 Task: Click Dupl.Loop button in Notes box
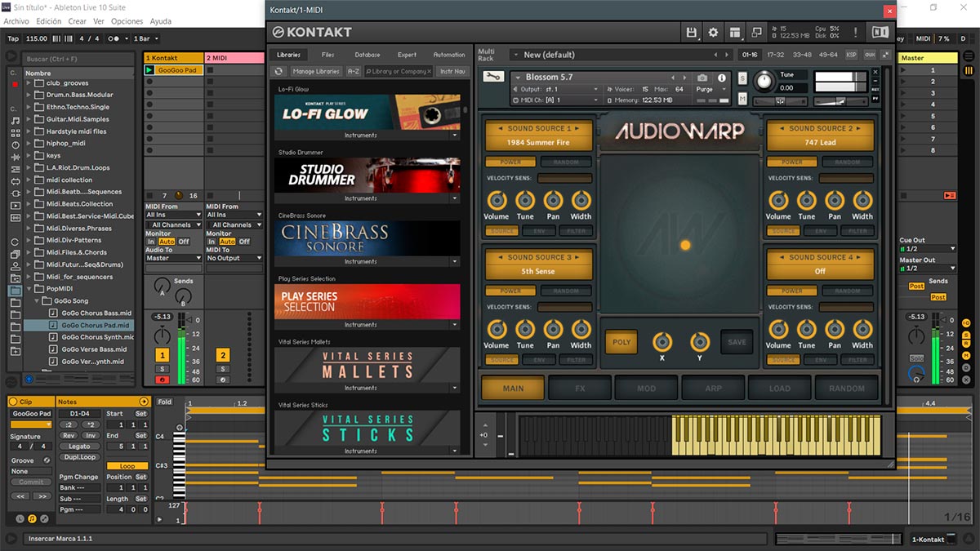pos(79,457)
